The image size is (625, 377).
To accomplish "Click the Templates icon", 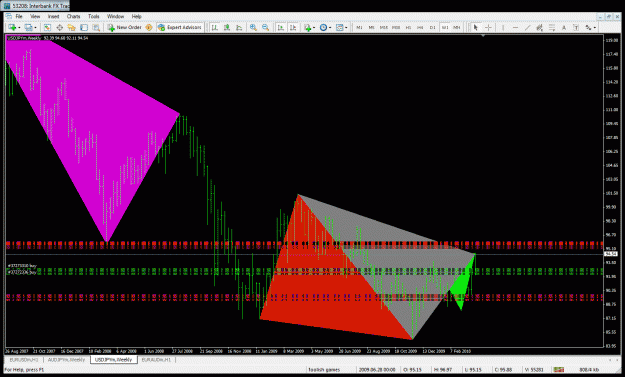I will (340, 27).
